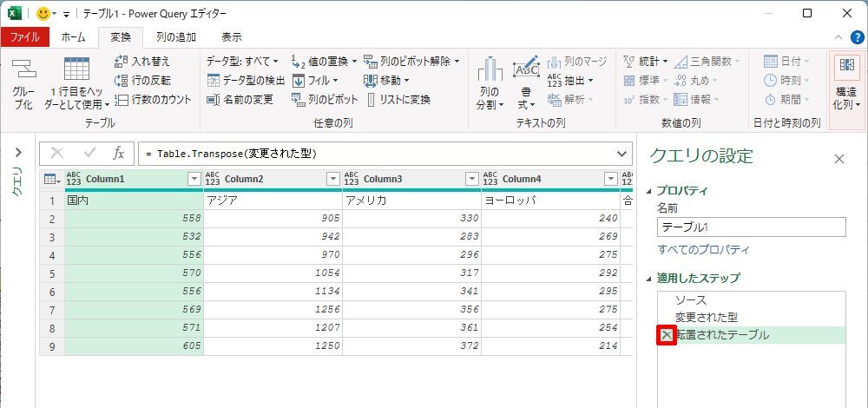Open Column1 filter dropdown arrow
868x408 pixels.
click(x=194, y=179)
